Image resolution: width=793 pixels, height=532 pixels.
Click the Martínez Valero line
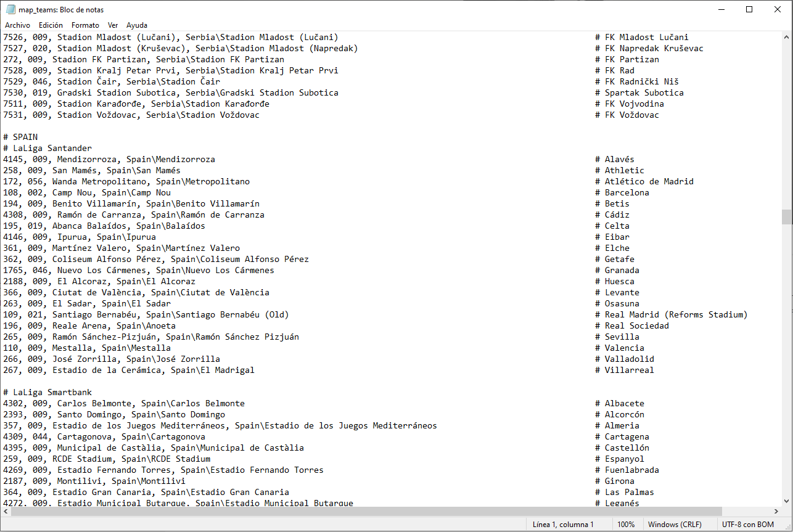coord(121,248)
